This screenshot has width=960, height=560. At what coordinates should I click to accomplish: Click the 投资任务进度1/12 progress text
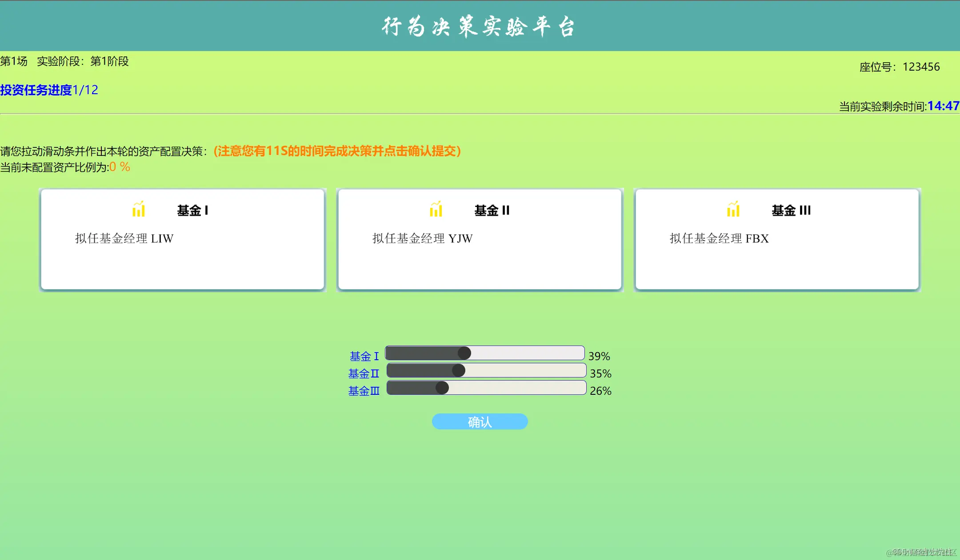point(48,90)
